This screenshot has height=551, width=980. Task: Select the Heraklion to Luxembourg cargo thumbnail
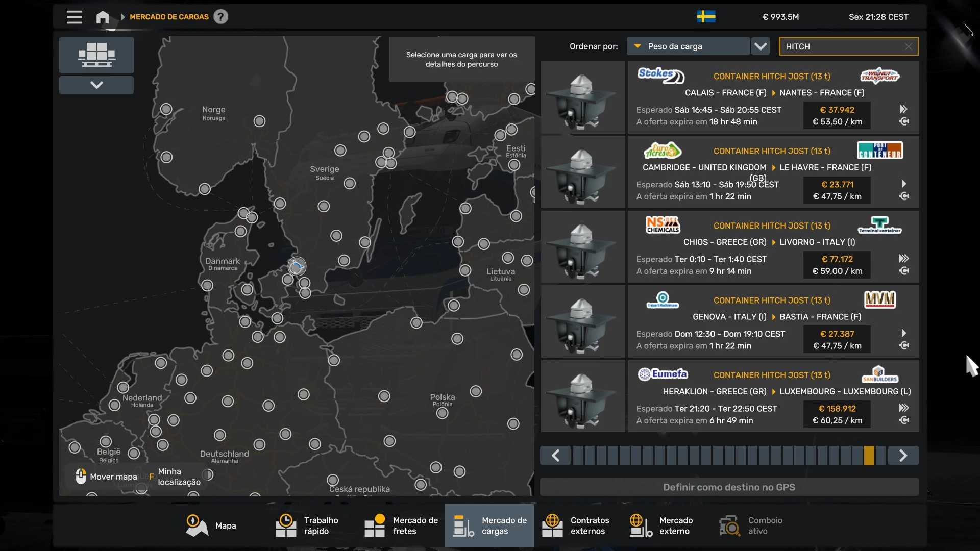(x=583, y=396)
